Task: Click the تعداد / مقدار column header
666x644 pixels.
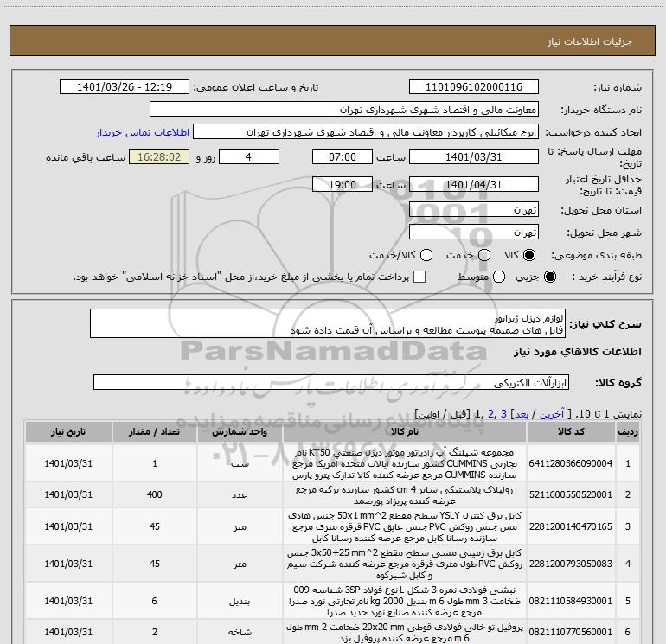Action: coord(154,431)
